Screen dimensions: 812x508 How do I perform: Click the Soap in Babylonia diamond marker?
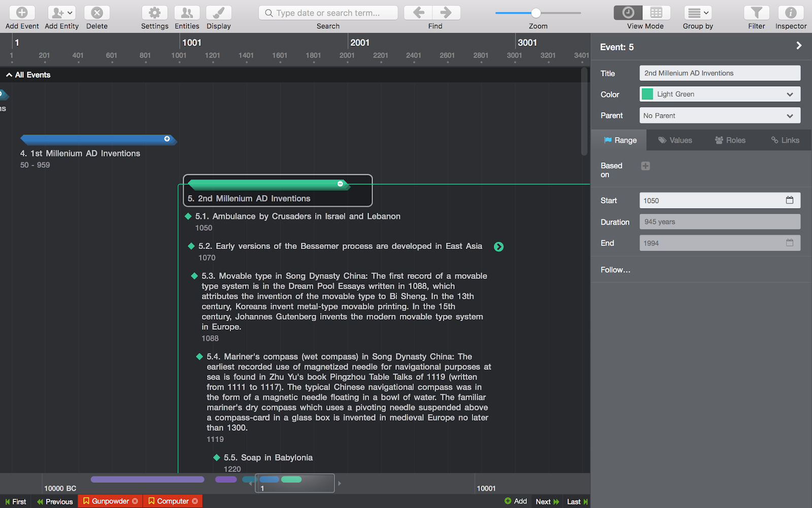tap(217, 458)
